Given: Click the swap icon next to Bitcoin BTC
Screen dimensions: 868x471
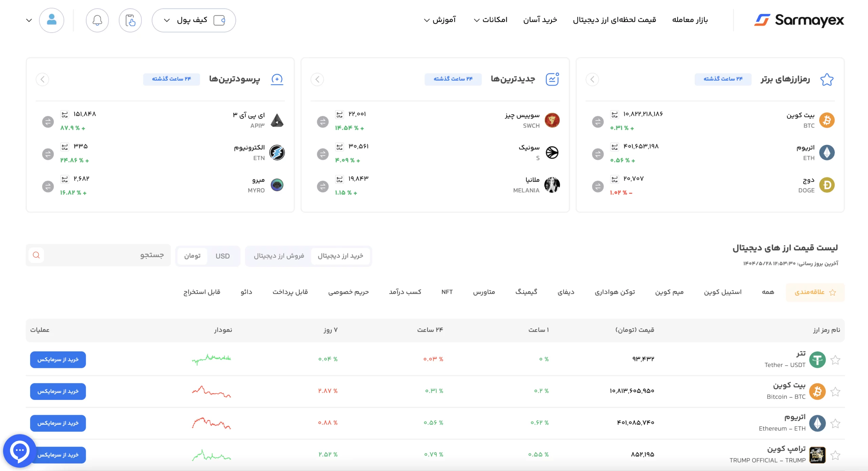Looking at the screenshot, I should pos(598,122).
